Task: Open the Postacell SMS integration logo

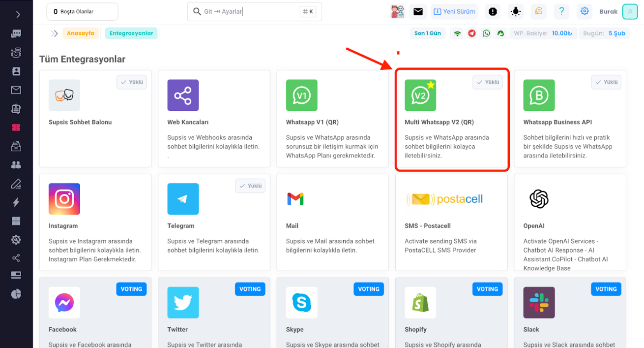Action: click(445, 199)
